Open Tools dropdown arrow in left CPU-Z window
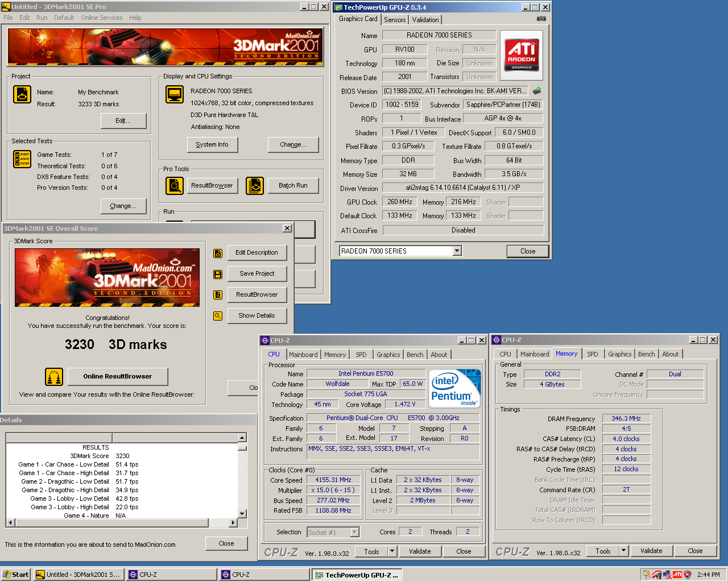The width and height of the screenshot is (728, 582). [x=392, y=551]
